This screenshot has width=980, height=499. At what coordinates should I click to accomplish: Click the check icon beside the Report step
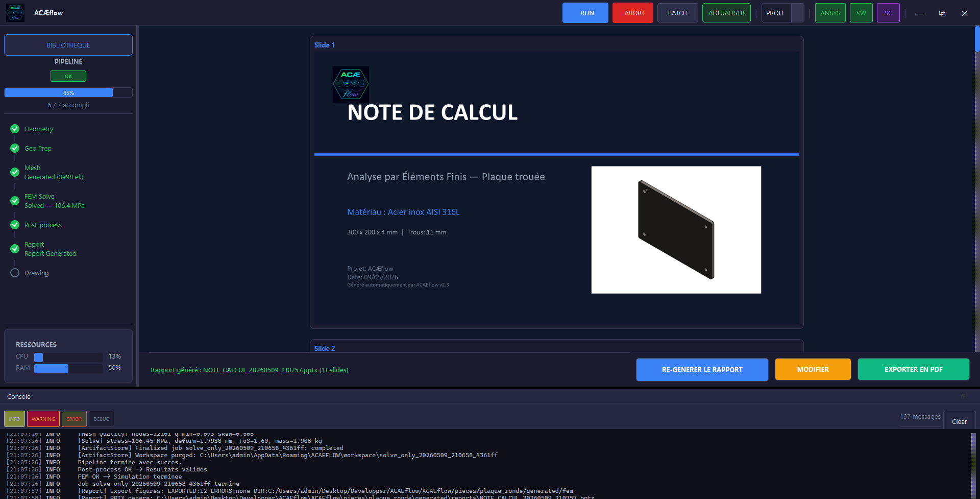tap(15, 249)
